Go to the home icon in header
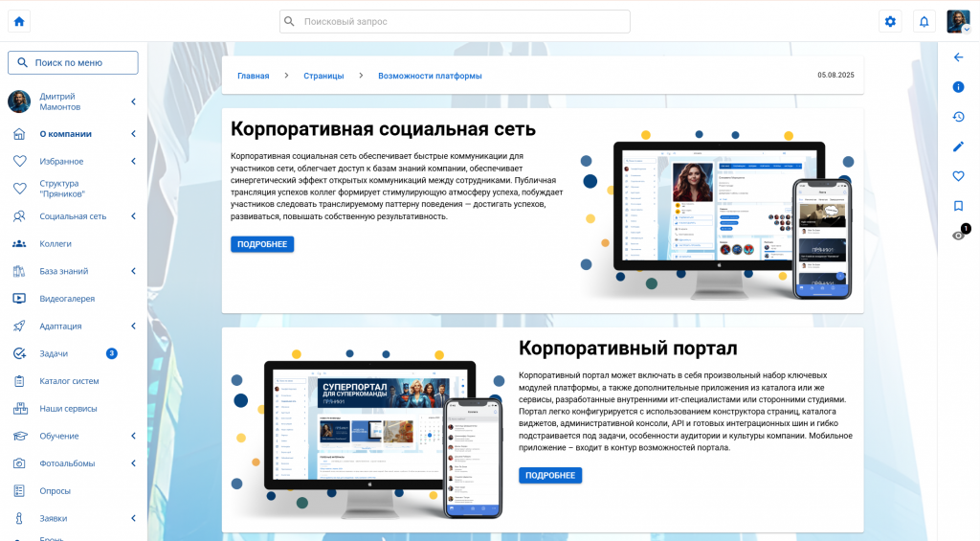 [19, 21]
